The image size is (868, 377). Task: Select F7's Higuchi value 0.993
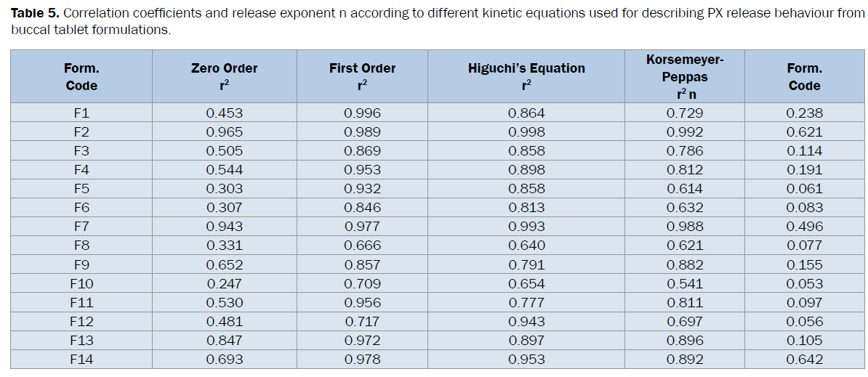(526, 227)
